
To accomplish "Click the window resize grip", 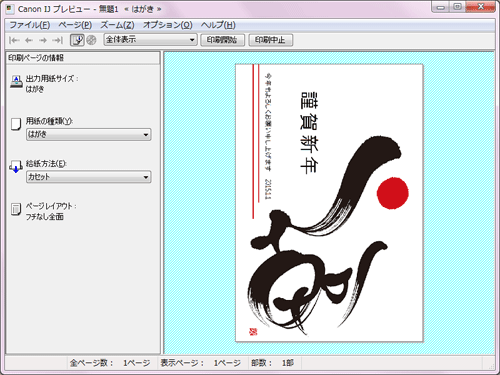I will [x=491, y=366].
